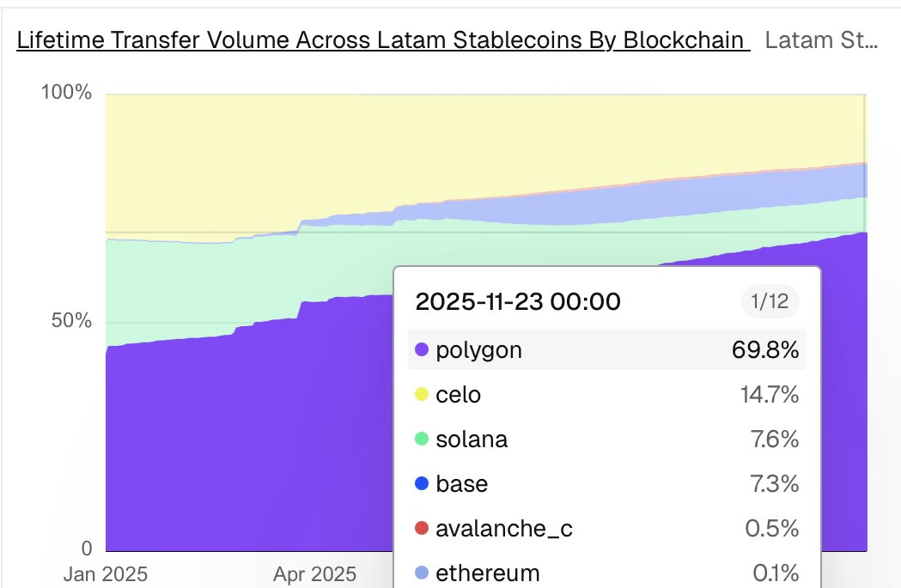Click the tooltip date 2025-11-23 00:00
Screen dimensions: 901x588
pyautogui.click(x=518, y=301)
